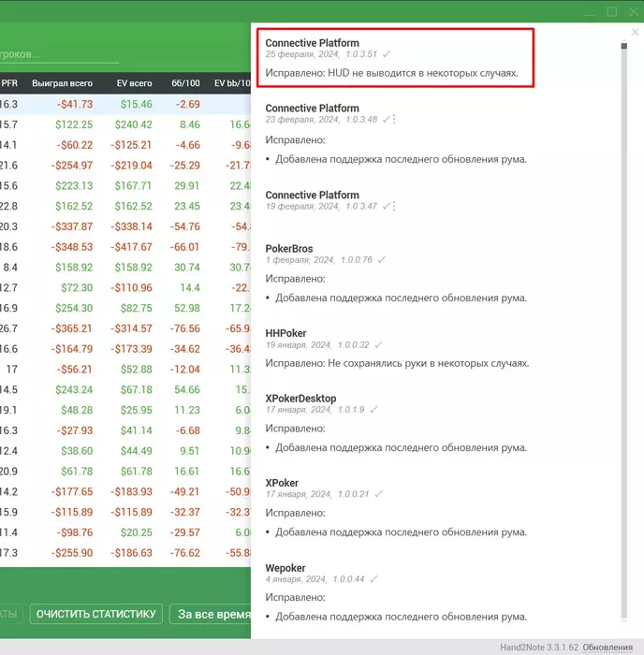Click Не сохранялись руки fix description
This screenshot has height=655, width=644.
point(397,363)
